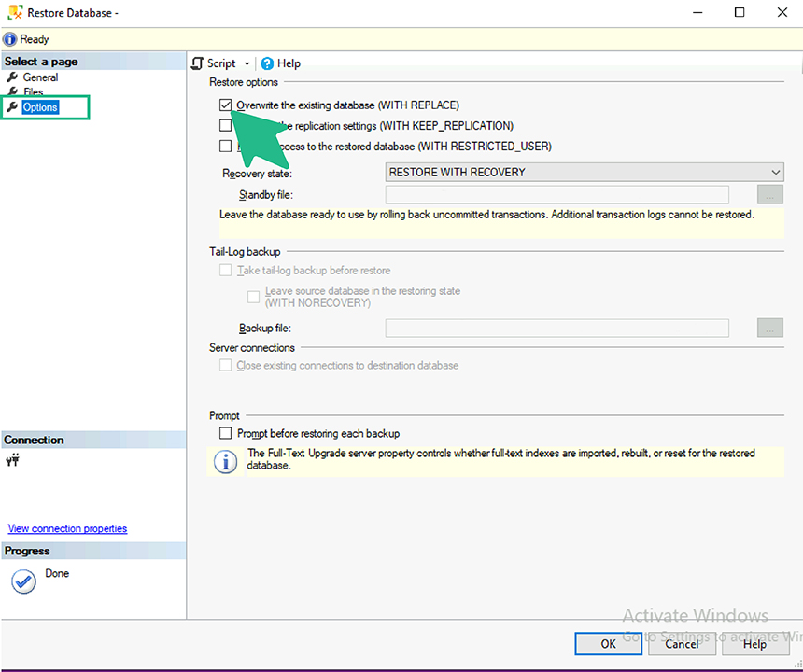Click the Ready status info icon
The height and width of the screenshot is (672, 803).
tap(10, 39)
